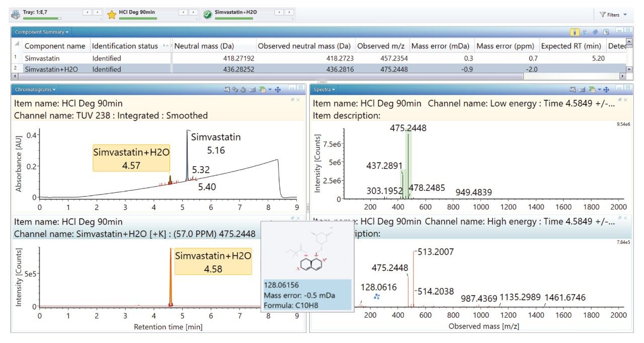Click the Observed m/z column header
This screenshot has width=644, height=343.
click(x=382, y=46)
